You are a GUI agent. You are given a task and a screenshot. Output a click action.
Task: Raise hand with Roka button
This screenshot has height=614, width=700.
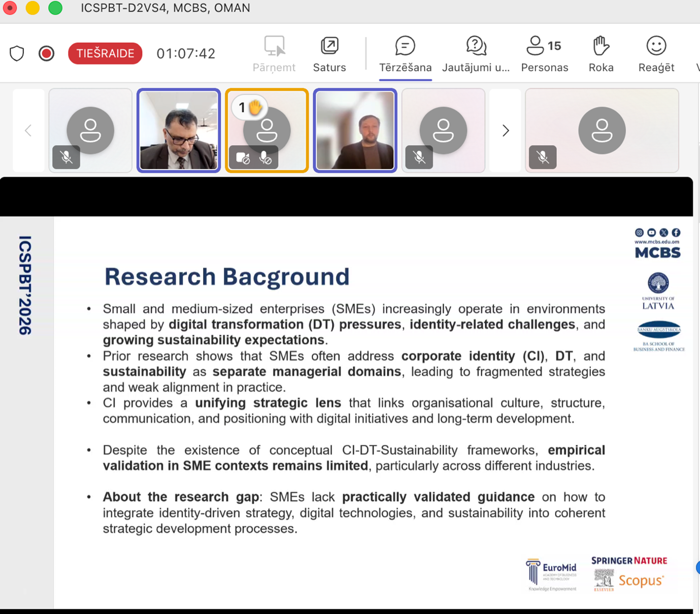point(601,54)
